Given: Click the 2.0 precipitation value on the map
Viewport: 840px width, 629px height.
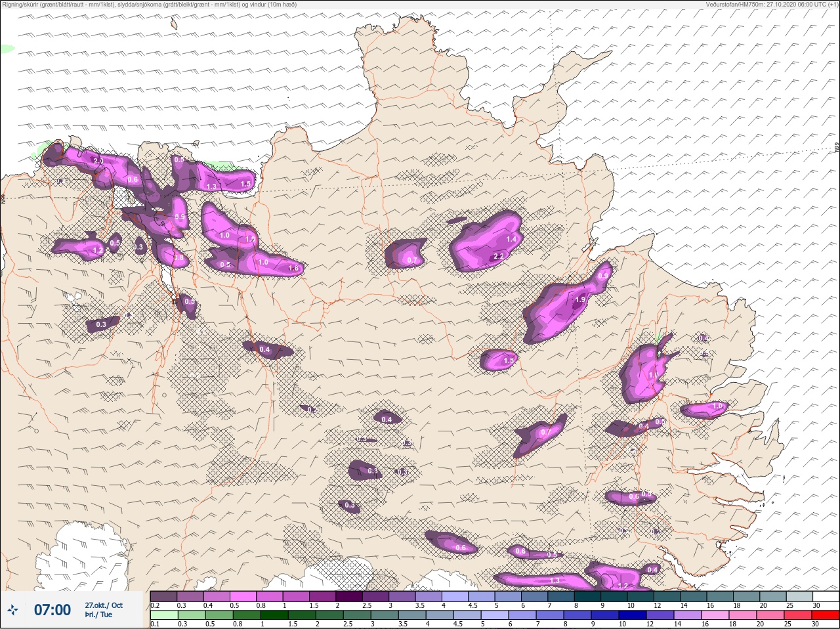Looking at the screenshot, I should coord(99,161).
